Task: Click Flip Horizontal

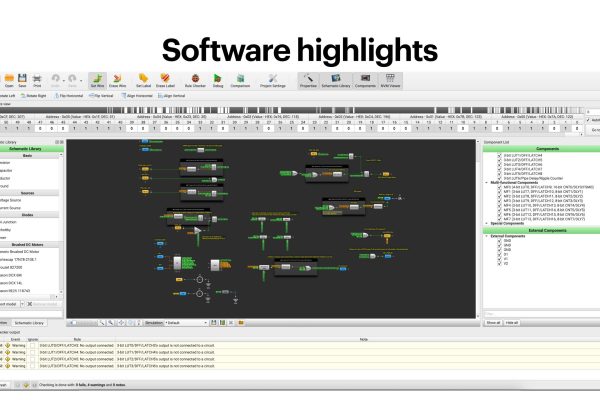Action: [69, 96]
